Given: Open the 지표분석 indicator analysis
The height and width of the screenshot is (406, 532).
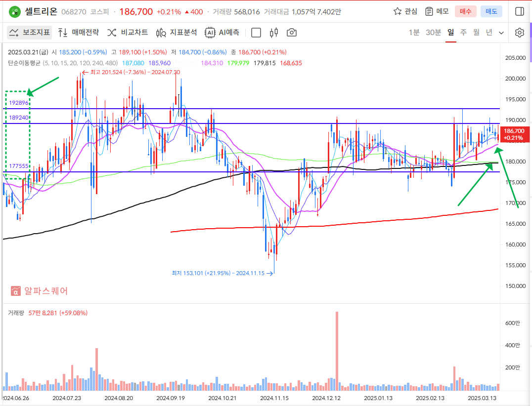Looking at the screenshot, I should (177, 33).
